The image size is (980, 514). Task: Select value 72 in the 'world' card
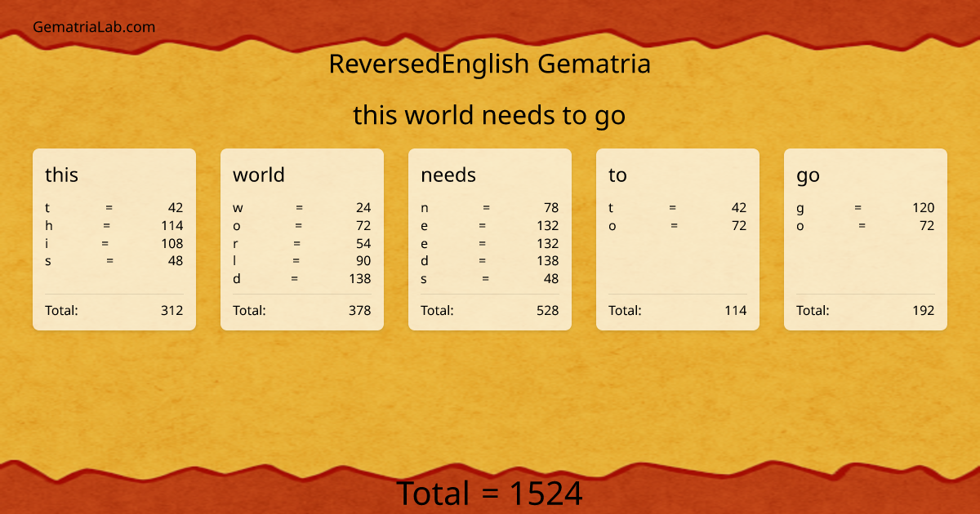click(363, 225)
